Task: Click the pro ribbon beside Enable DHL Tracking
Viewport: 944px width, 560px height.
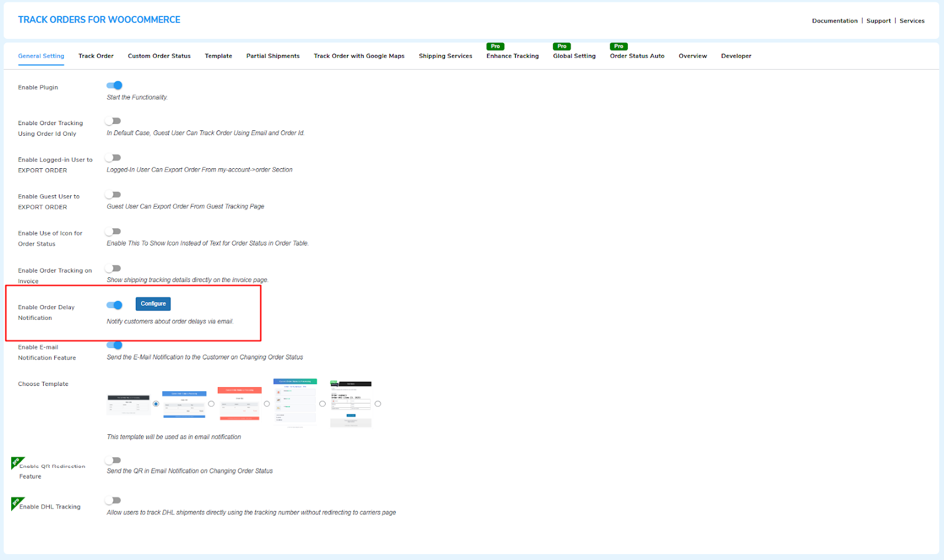Action: click(x=17, y=503)
